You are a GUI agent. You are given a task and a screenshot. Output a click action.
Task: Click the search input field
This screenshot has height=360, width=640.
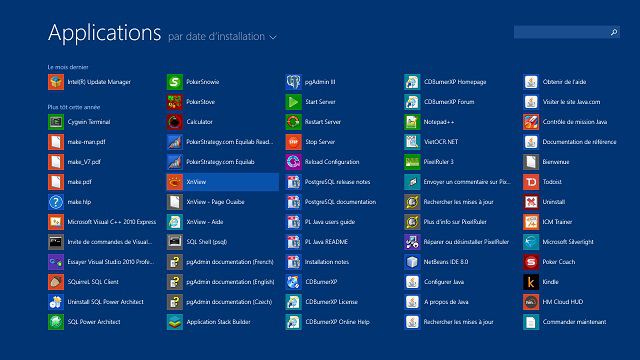coord(562,32)
